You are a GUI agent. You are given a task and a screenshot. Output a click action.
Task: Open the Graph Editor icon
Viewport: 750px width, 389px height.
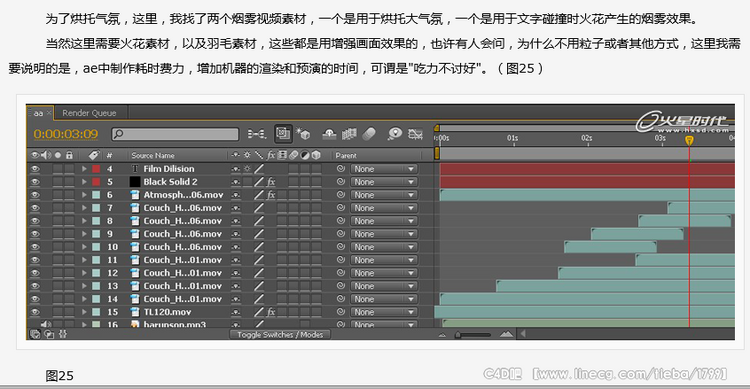[415, 134]
